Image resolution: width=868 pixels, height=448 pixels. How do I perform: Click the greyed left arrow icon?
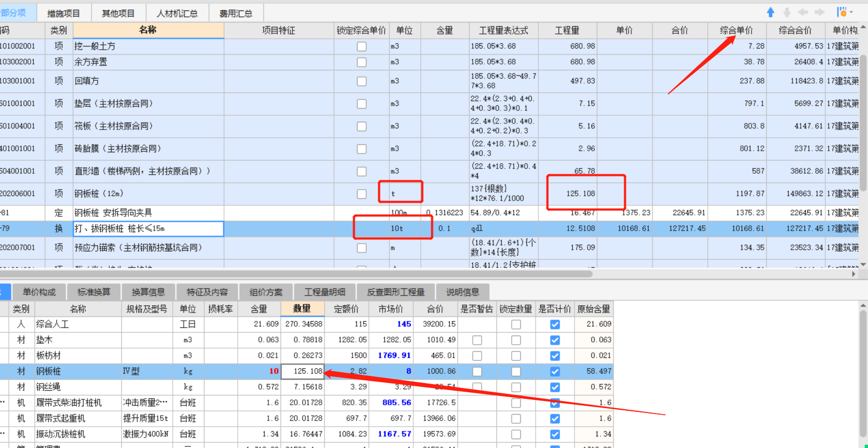(x=803, y=12)
